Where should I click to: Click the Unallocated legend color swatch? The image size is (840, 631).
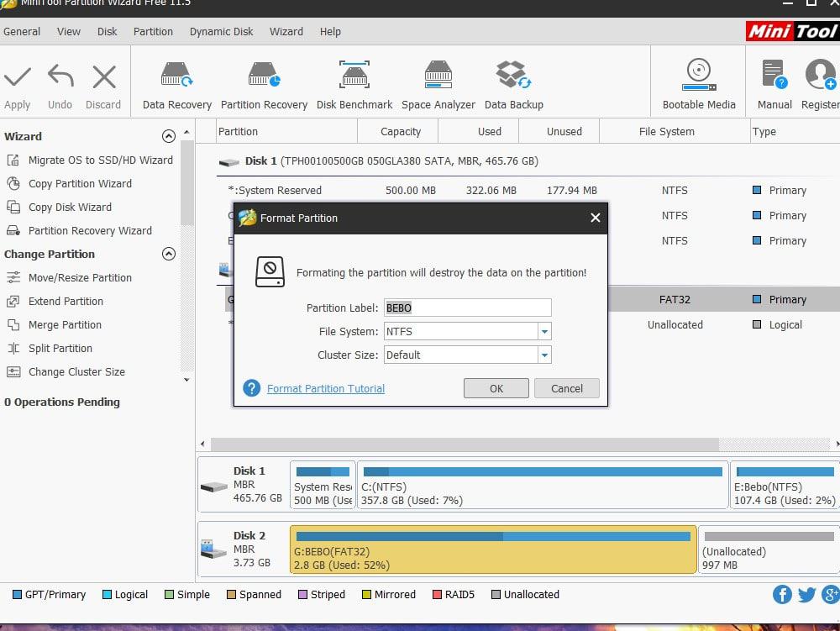click(496, 595)
